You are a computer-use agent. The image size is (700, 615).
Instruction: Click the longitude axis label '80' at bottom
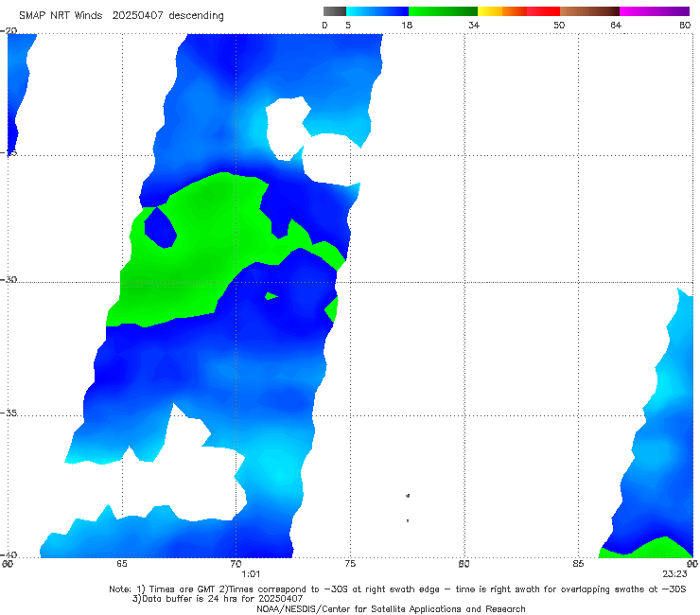click(464, 564)
